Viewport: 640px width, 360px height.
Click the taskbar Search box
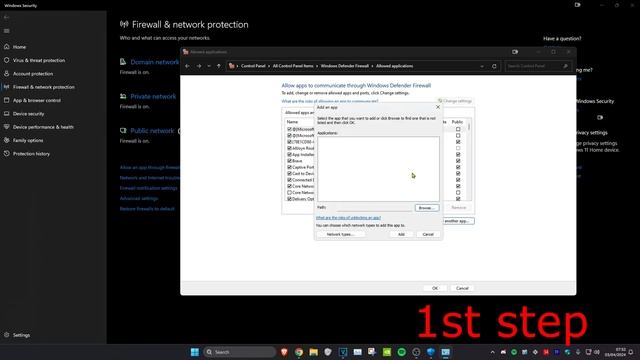(240, 352)
